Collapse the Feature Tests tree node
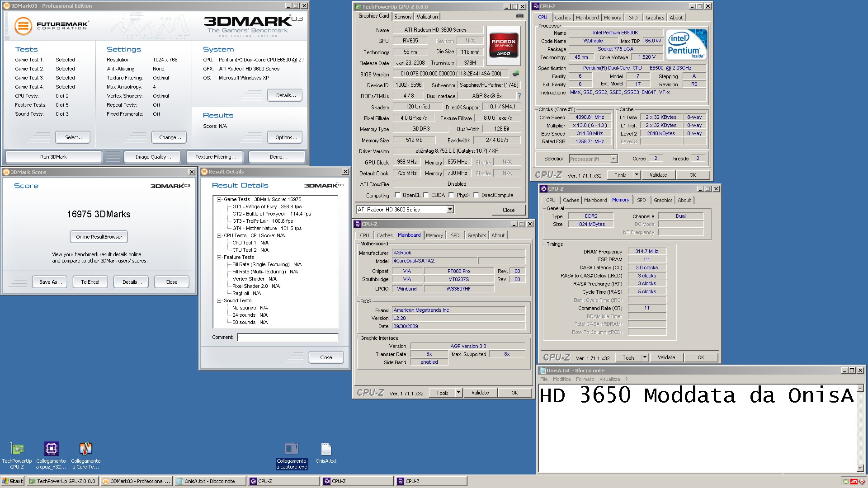This screenshot has width=868, height=488. pyautogui.click(x=219, y=257)
